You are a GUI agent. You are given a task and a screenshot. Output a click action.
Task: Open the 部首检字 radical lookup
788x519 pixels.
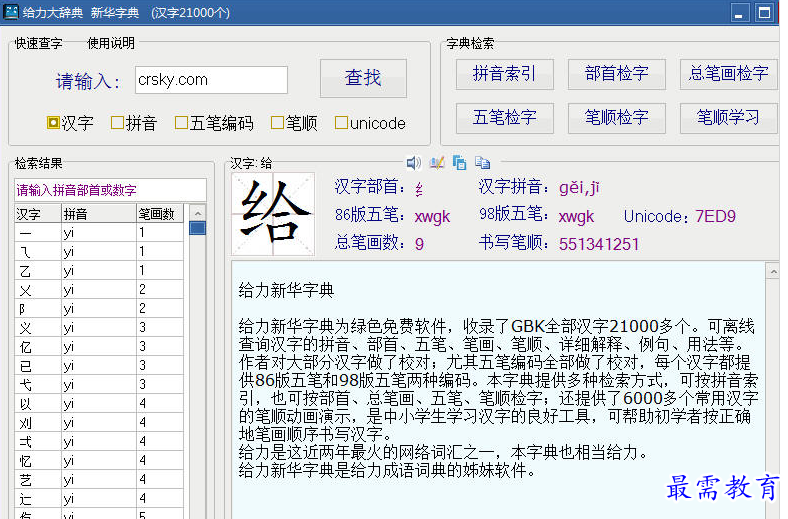point(616,73)
